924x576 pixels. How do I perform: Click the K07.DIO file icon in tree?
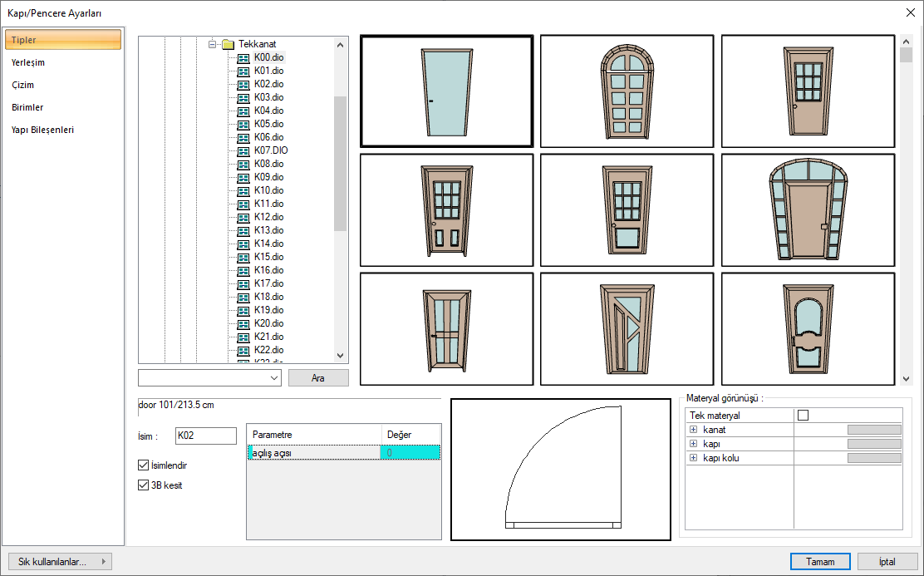(x=243, y=151)
